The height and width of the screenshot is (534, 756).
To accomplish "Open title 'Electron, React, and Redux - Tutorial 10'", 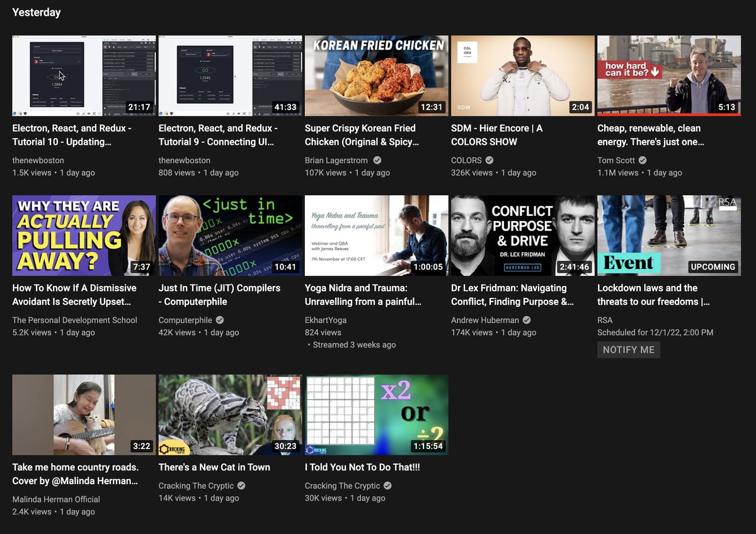I will pos(72,135).
